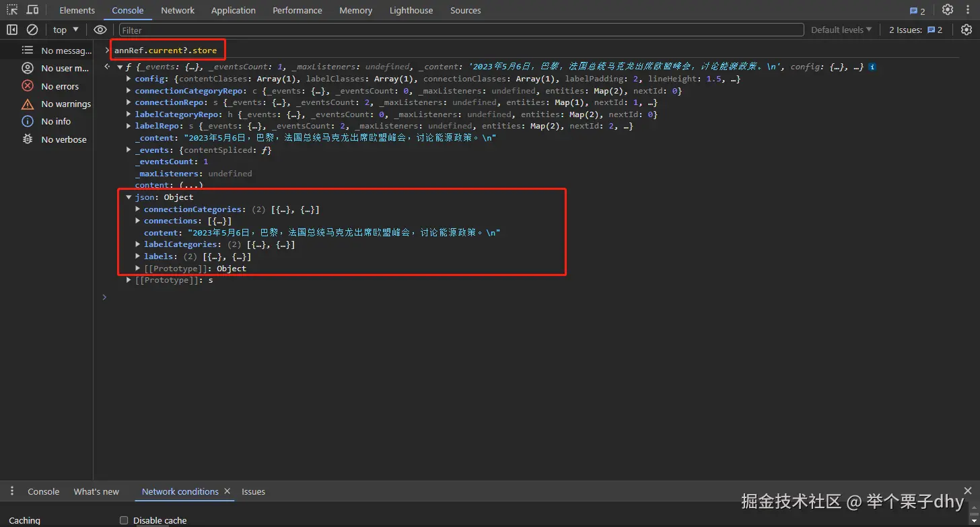The width and height of the screenshot is (980, 527).
Task: Filter by 'No verbose' in sidebar
Action: [54, 139]
